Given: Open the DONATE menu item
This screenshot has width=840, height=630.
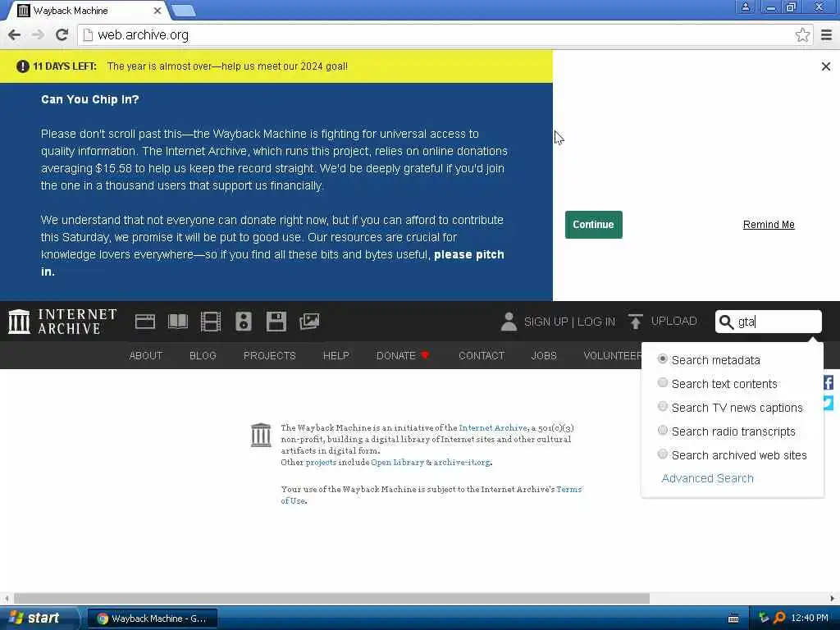Looking at the screenshot, I should pos(396,356).
